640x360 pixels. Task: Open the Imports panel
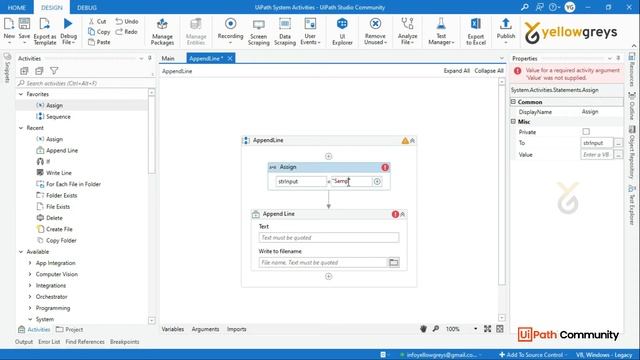click(236, 329)
